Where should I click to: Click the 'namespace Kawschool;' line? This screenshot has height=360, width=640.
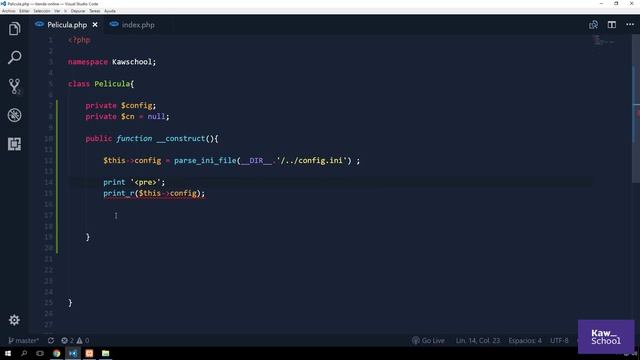112,62
